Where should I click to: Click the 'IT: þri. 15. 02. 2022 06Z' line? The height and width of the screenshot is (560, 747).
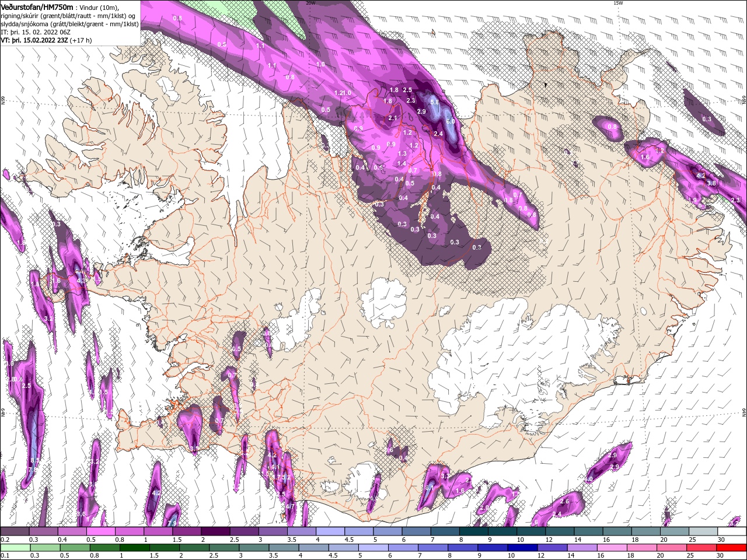tap(37, 33)
